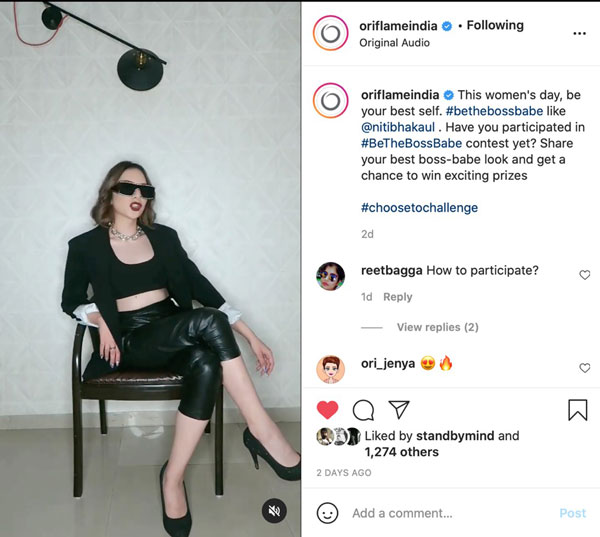This screenshot has width=600, height=537.
Task: Like reetbagga's comment
Action: pos(585,275)
